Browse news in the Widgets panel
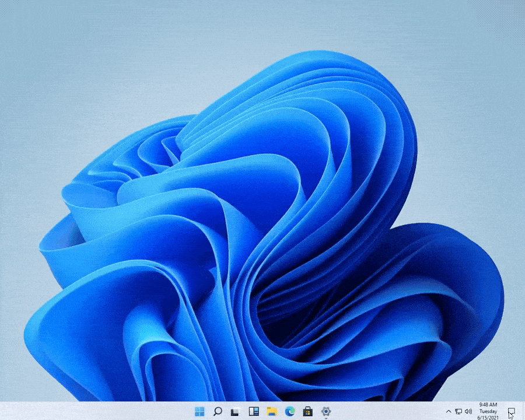Viewport: 525px width, 420px height. pyautogui.click(x=255, y=411)
